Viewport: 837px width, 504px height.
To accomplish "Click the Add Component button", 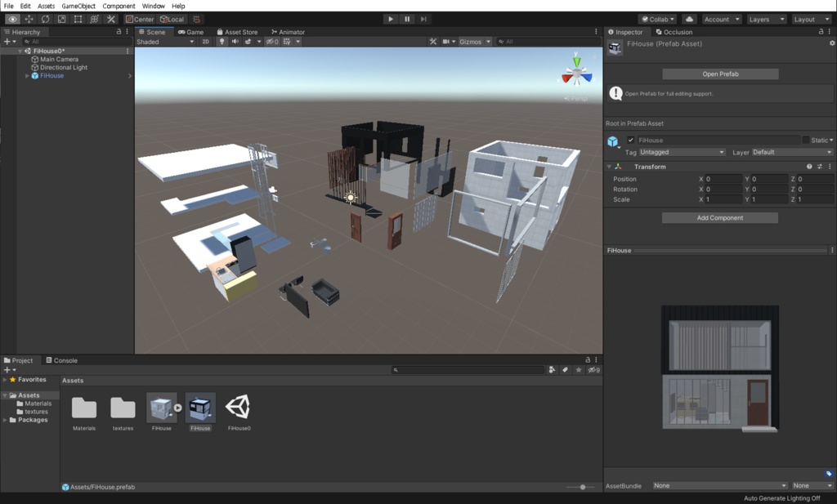I will 719,217.
